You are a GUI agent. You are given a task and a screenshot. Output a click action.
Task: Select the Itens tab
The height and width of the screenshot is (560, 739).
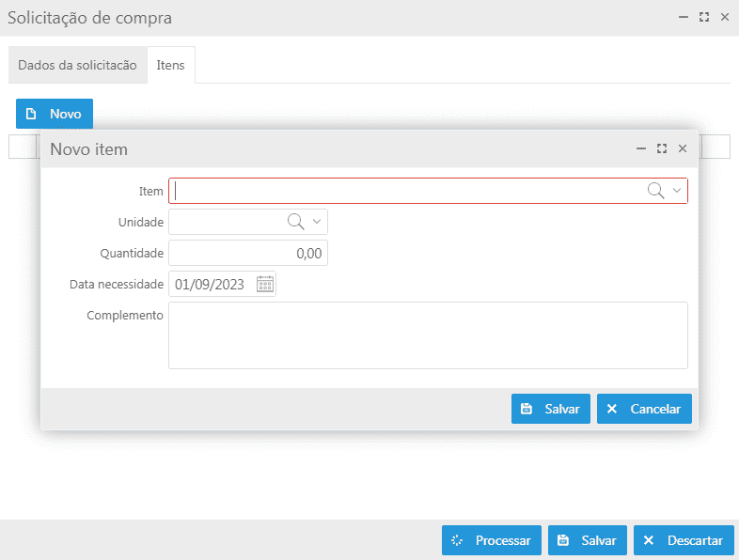170,65
